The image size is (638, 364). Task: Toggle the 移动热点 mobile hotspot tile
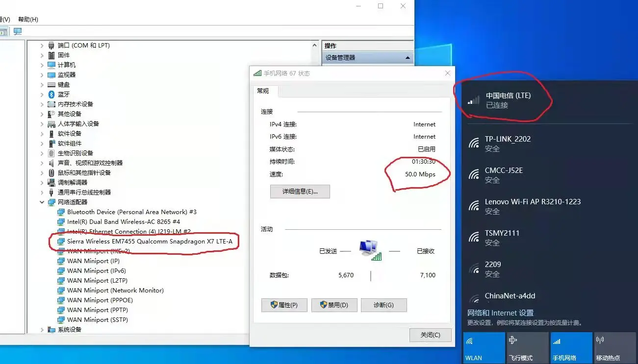pyautogui.click(x=615, y=348)
